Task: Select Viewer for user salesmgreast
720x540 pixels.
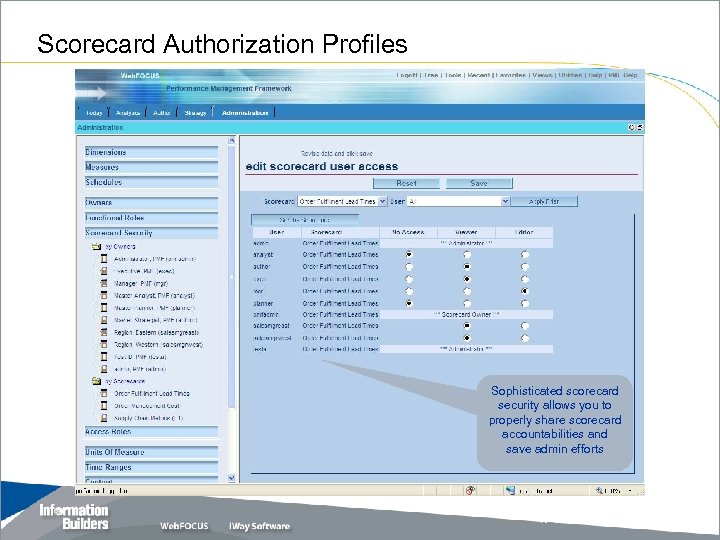Action: click(x=467, y=326)
